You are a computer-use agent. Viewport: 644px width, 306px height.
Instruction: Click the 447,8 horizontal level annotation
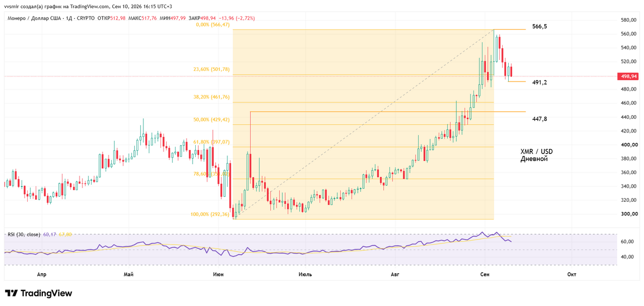click(539, 119)
